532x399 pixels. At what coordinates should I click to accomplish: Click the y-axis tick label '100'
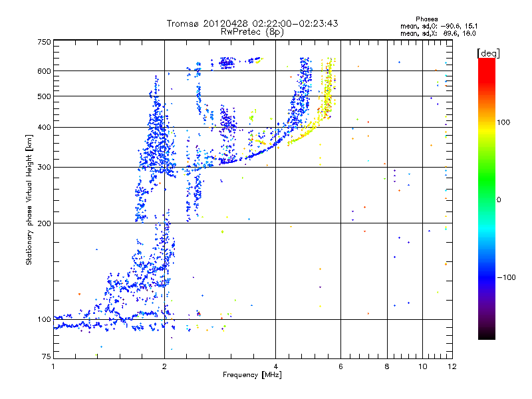(x=44, y=320)
